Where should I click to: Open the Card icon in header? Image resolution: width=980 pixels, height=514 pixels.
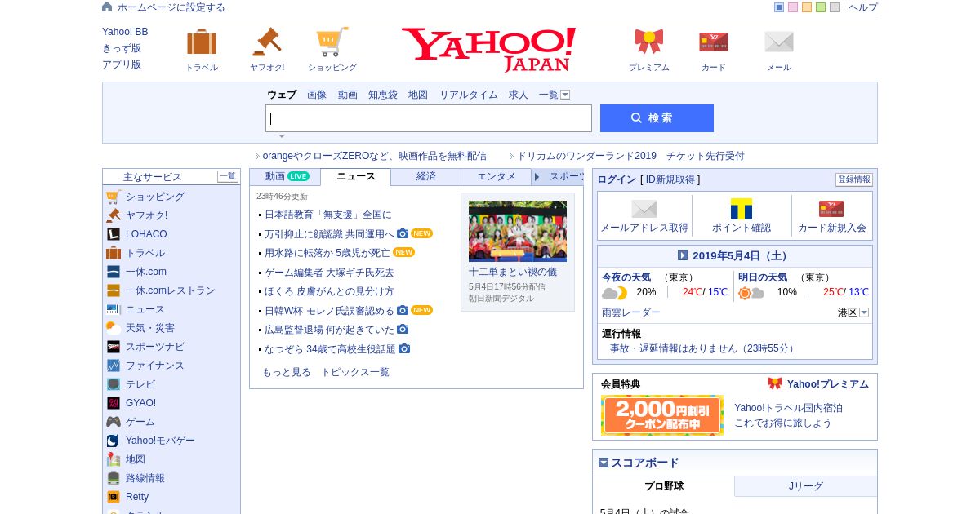714,42
